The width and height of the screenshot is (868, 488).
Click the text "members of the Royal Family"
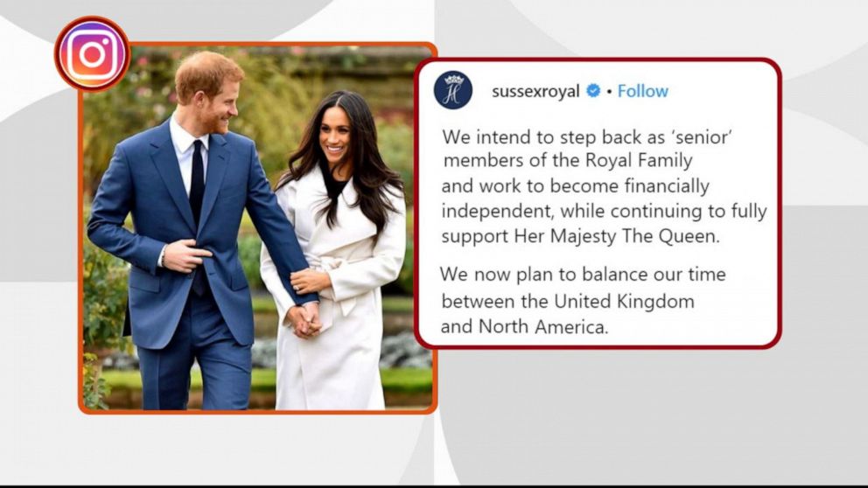pos(568,160)
